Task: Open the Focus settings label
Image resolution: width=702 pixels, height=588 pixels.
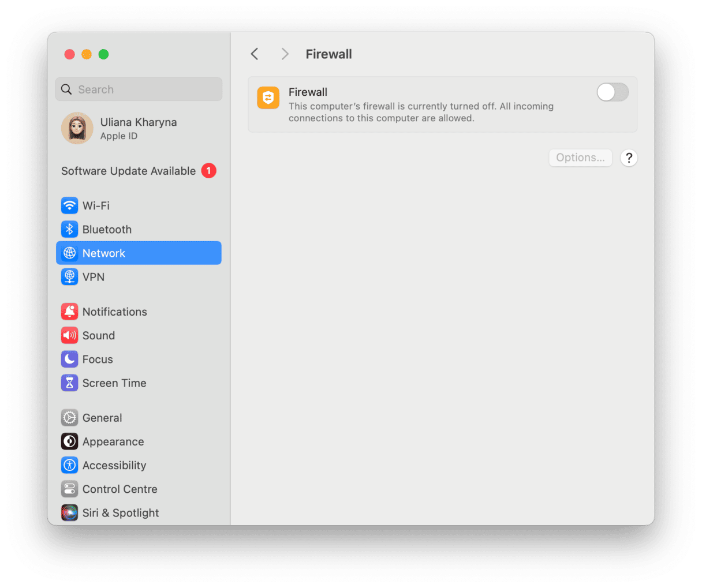Action: (98, 359)
